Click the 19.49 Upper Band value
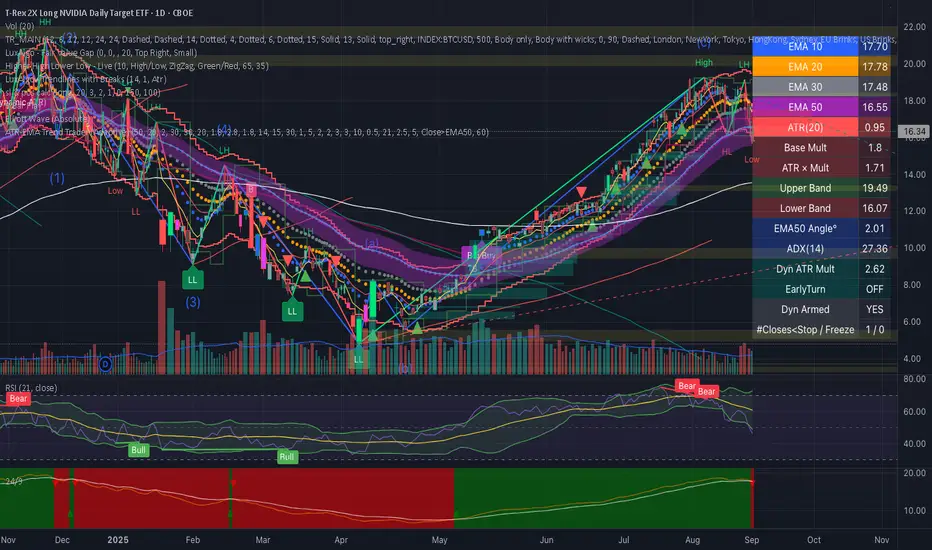The image size is (932, 550). click(x=874, y=188)
